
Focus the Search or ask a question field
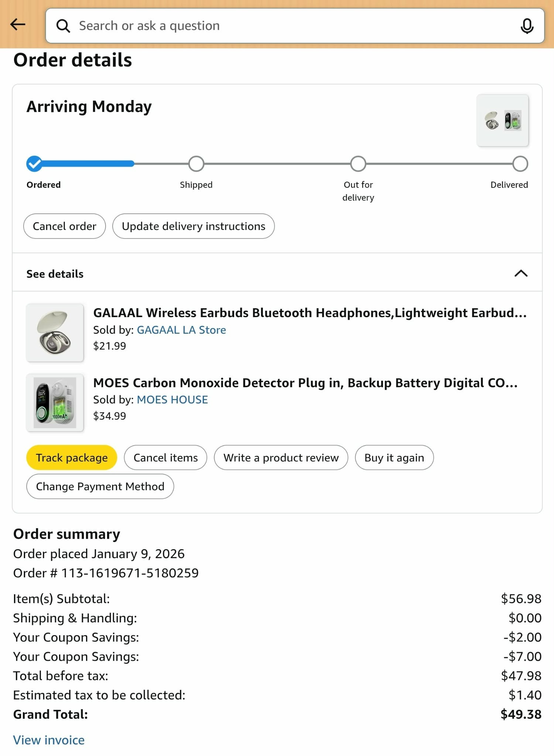[x=295, y=26]
